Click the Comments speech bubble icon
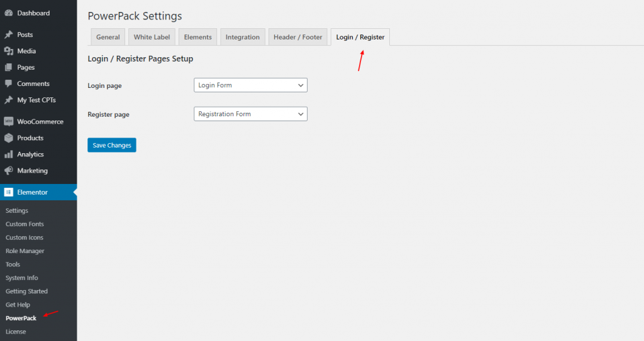The width and height of the screenshot is (644, 341). 9,84
